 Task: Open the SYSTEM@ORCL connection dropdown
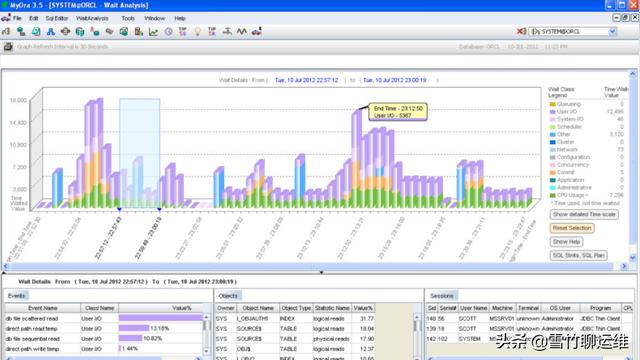(x=612, y=31)
